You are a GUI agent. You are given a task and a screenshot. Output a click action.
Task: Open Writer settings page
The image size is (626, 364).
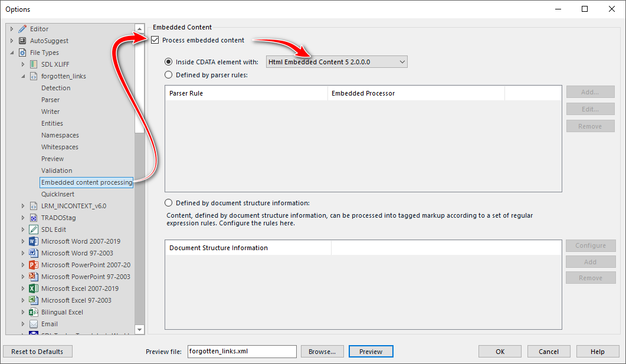tap(50, 112)
